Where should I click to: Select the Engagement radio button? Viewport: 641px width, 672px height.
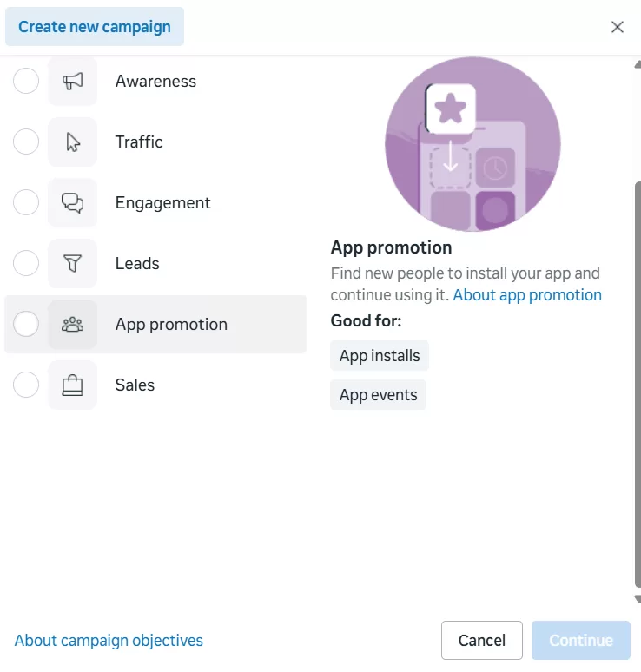tap(26, 203)
